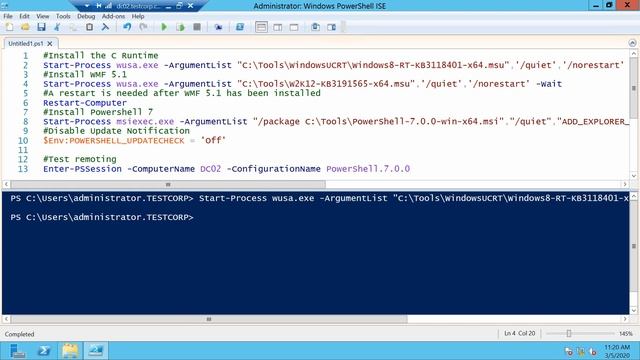
Task: Open remote connection bar dropdown arrow
Action: point(87,6)
